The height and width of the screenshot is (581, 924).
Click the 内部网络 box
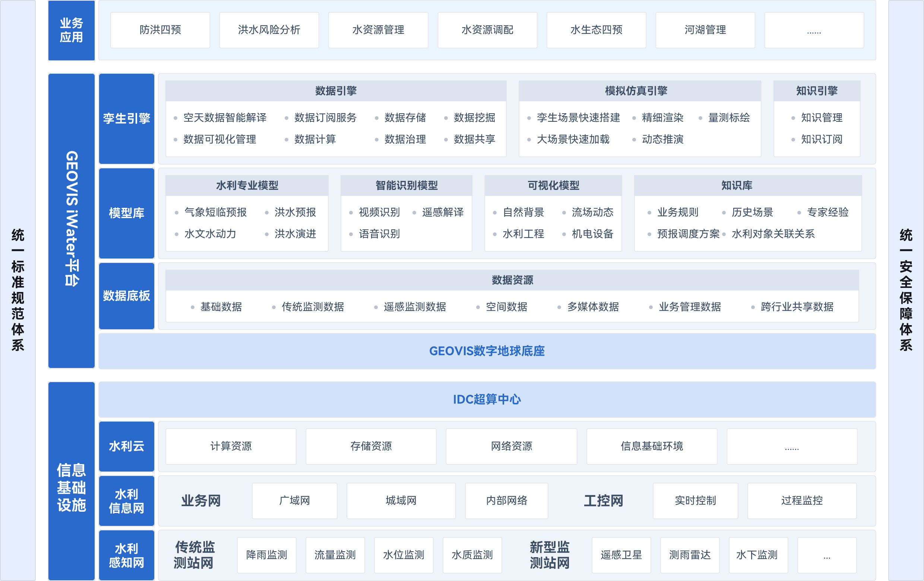[506, 501]
